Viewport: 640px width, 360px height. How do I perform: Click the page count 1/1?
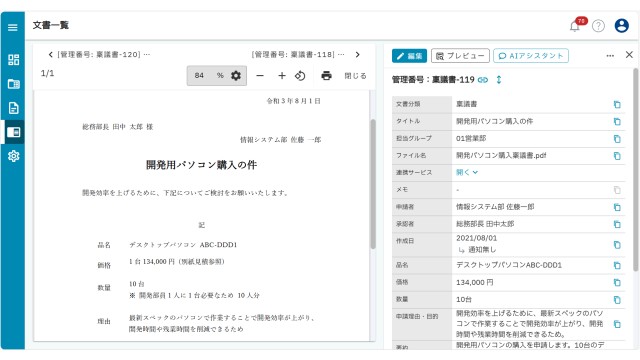[47, 73]
